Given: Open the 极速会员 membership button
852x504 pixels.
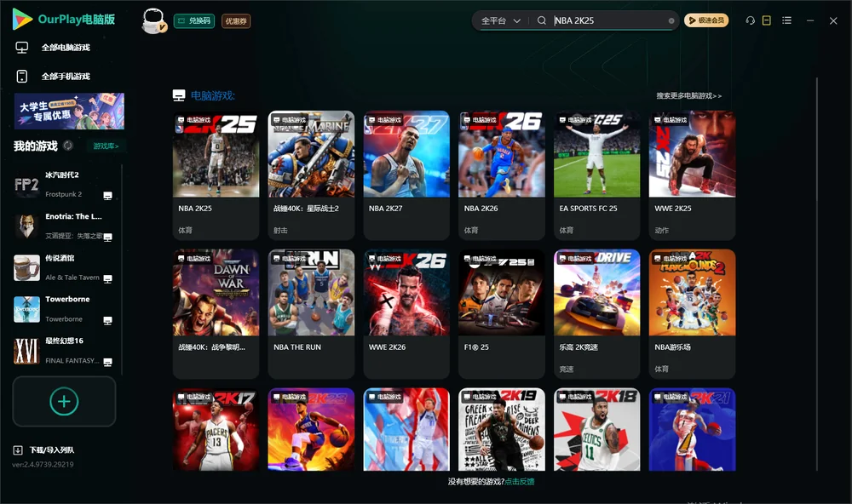Looking at the screenshot, I should coord(705,20).
